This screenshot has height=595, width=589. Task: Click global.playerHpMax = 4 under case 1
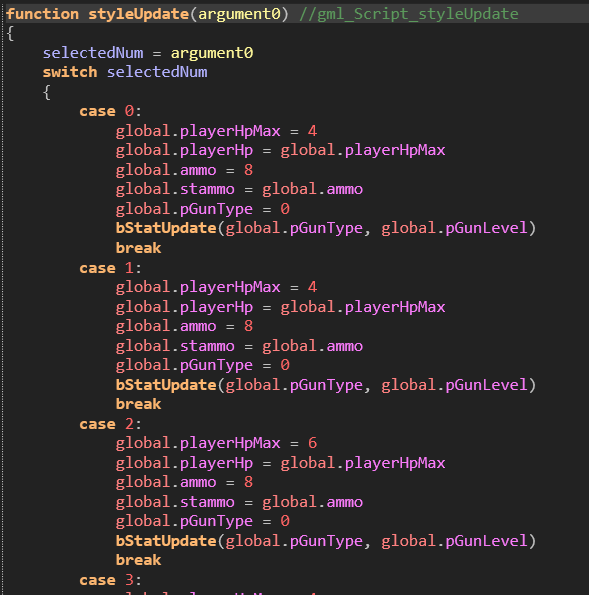coord(216,287)
